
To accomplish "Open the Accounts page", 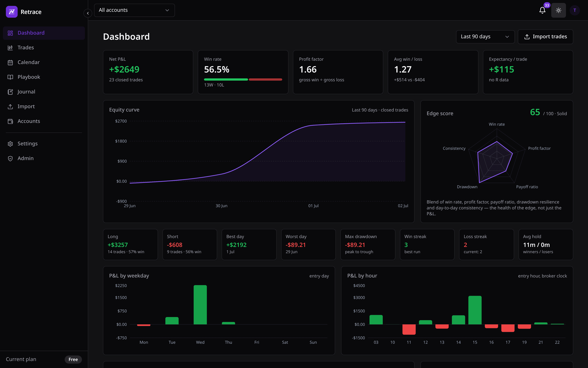I will 44,121.
